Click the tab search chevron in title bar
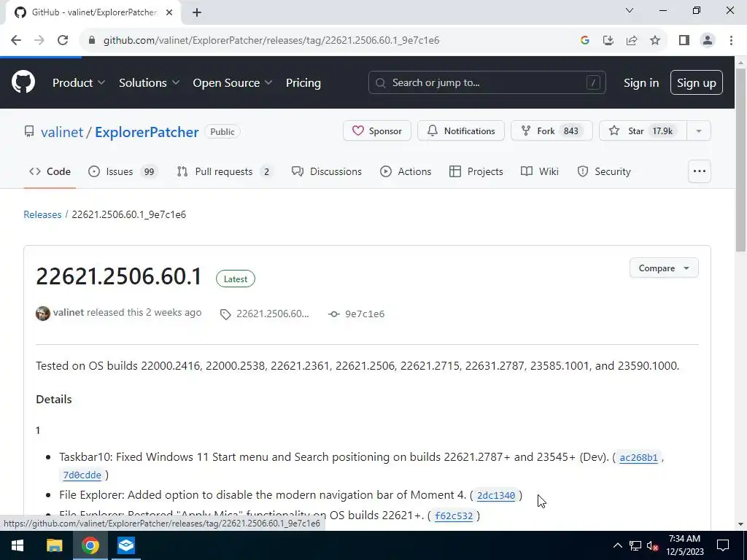 tap(630, 10)
